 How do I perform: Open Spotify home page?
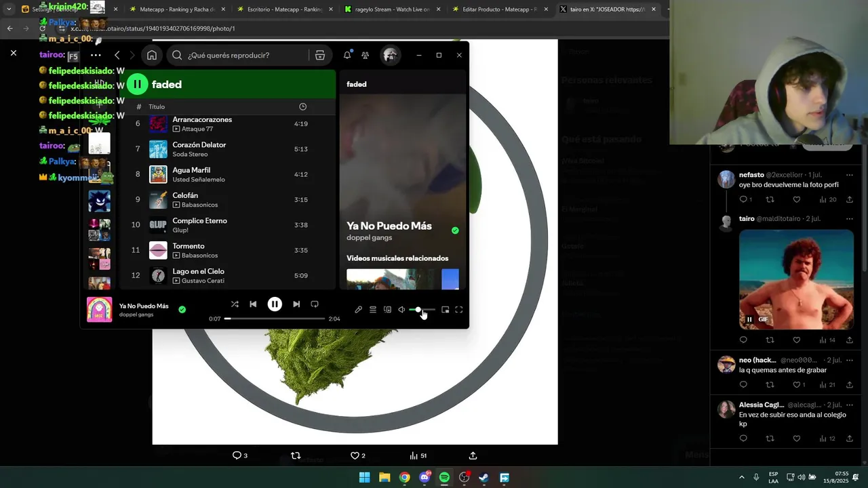[x=152, y=55]
